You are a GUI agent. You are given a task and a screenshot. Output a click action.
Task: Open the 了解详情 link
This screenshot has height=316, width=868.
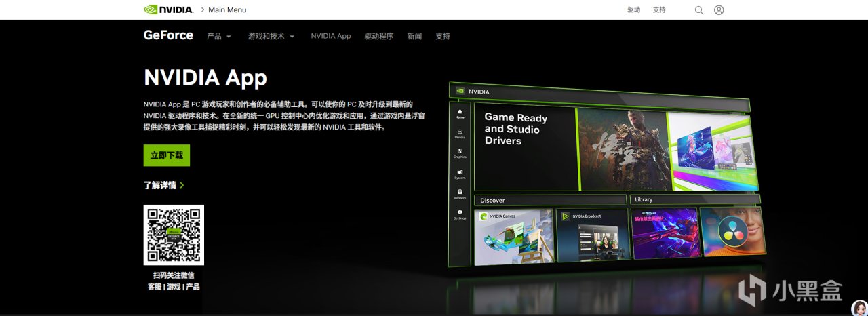point(160,185)
